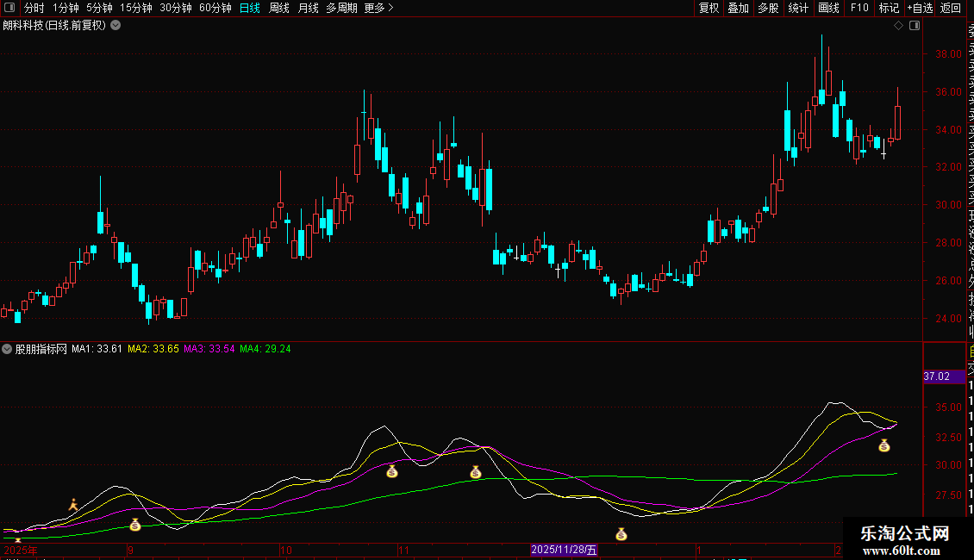Click the 2025年 label on time axis
Viewport: 974px width, 560px height.
tap(21, 550)
